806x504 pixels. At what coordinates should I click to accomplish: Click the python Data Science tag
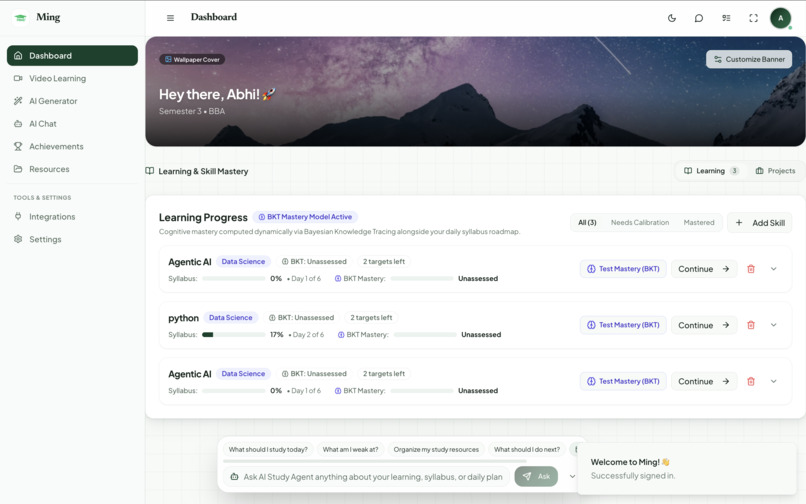click(x=230, y=318)
